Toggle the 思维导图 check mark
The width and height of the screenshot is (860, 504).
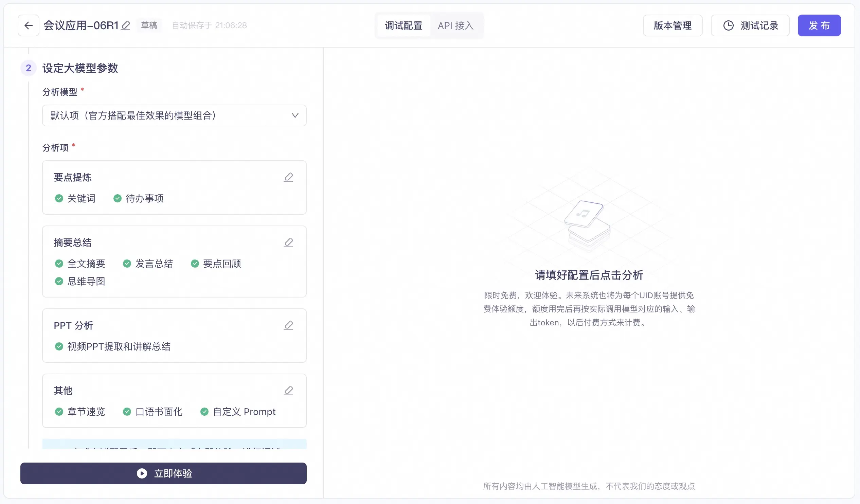click(x=59, y=281)
